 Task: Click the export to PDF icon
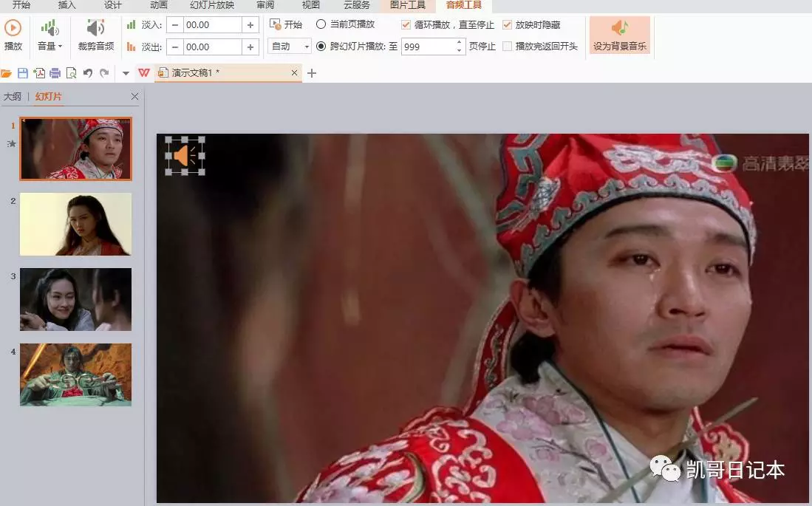coord(39,73)
